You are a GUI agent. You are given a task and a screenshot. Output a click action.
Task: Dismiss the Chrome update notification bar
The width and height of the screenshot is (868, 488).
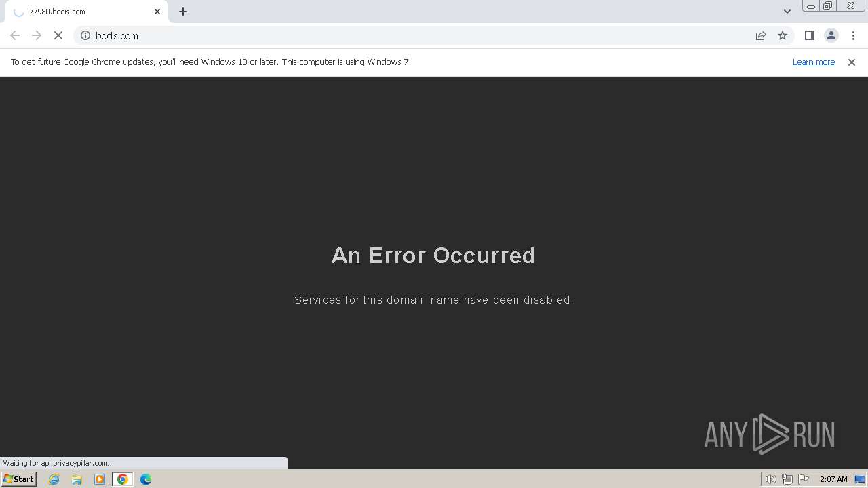pyautogui.click(x=851, y=62)
